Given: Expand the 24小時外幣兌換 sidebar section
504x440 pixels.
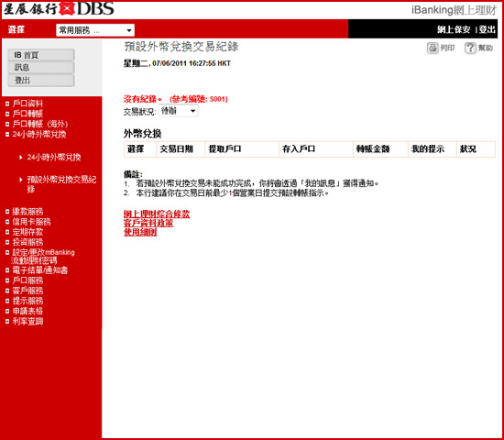Looking at the screenshot, I should coord(39,134).
